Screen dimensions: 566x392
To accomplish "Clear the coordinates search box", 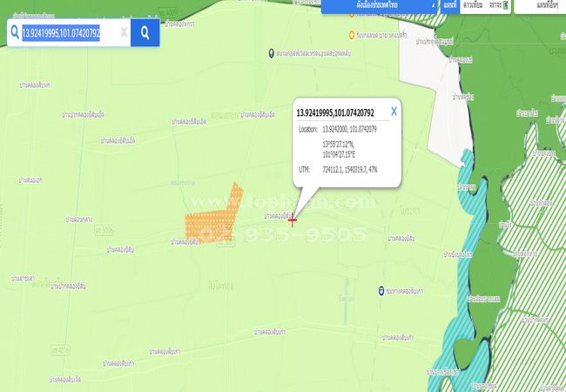I will coord(124,33).
